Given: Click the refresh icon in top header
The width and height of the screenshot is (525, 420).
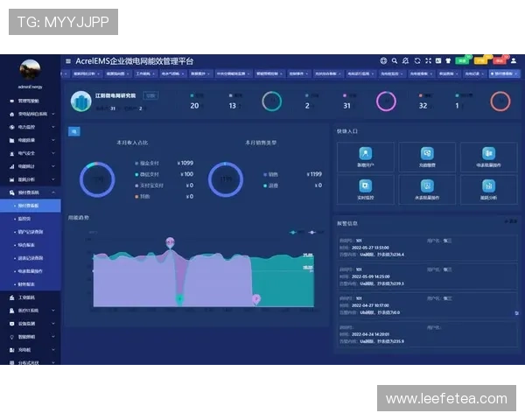Looking at the screenshot, I should click(417, 61).
